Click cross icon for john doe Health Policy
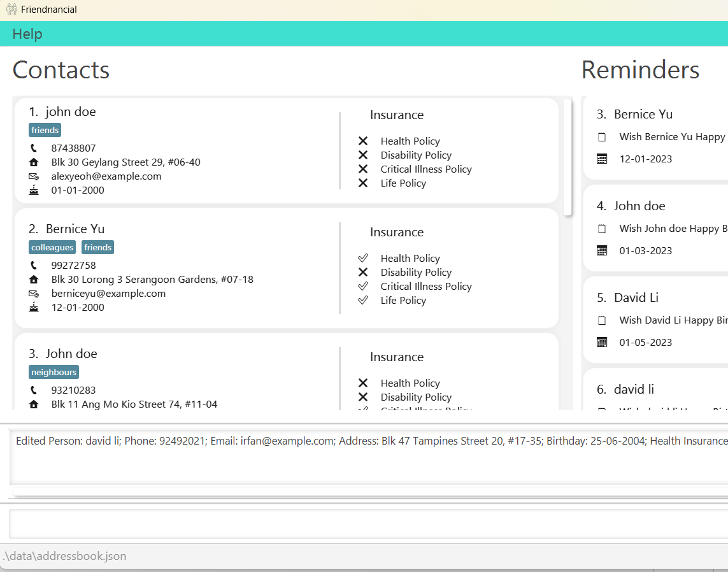This screenshot has height=572, width=728. click(x=363, y=141)
